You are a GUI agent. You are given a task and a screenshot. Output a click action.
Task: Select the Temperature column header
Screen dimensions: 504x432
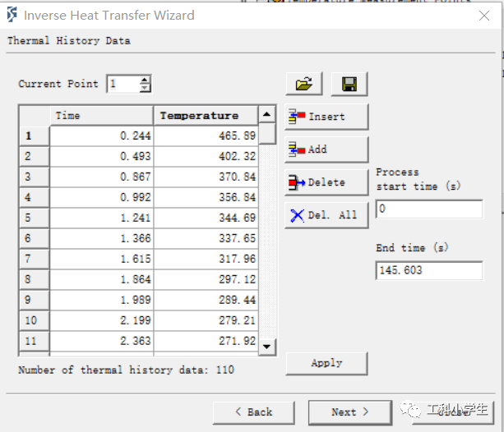(x=206, y=116)
